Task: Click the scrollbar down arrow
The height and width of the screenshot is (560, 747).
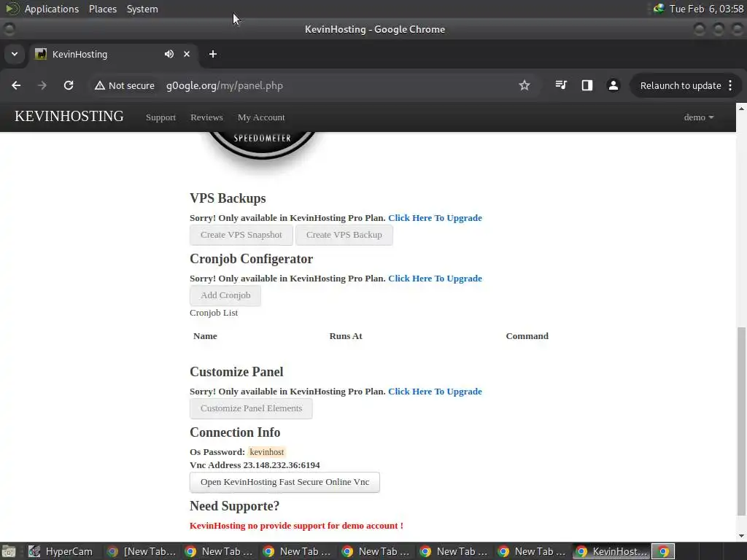Action: (741, 536)
